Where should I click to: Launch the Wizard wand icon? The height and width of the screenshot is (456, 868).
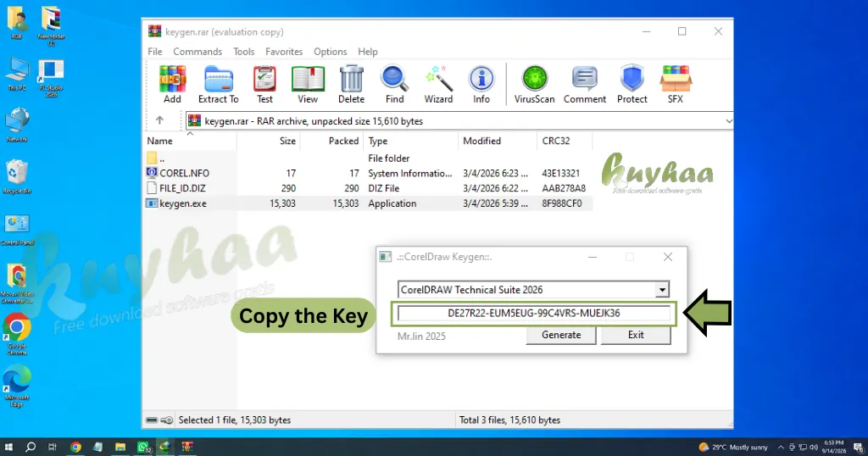pos(438,84)
